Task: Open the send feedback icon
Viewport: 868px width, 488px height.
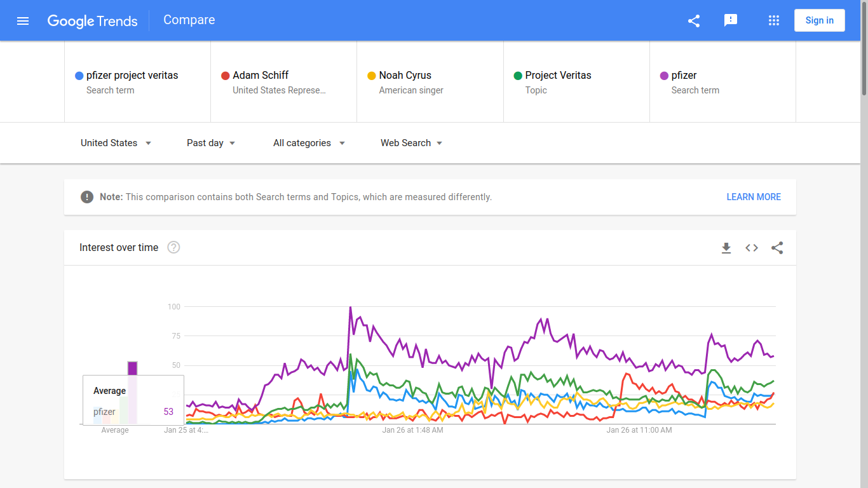Action: (x=731, y=20)
